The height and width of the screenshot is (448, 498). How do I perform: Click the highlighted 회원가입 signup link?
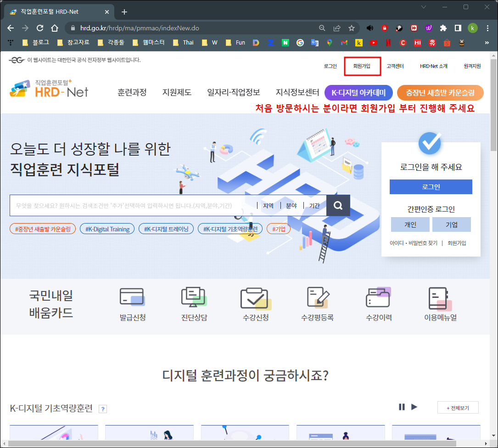[362, 66]
